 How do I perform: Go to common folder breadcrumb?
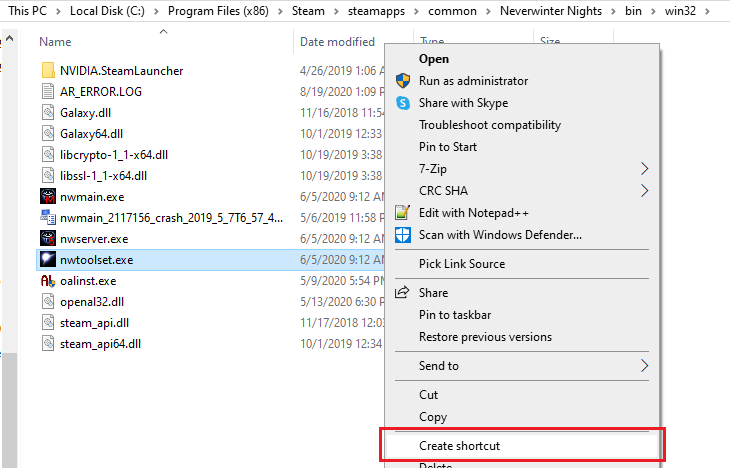tap(452, 11)
